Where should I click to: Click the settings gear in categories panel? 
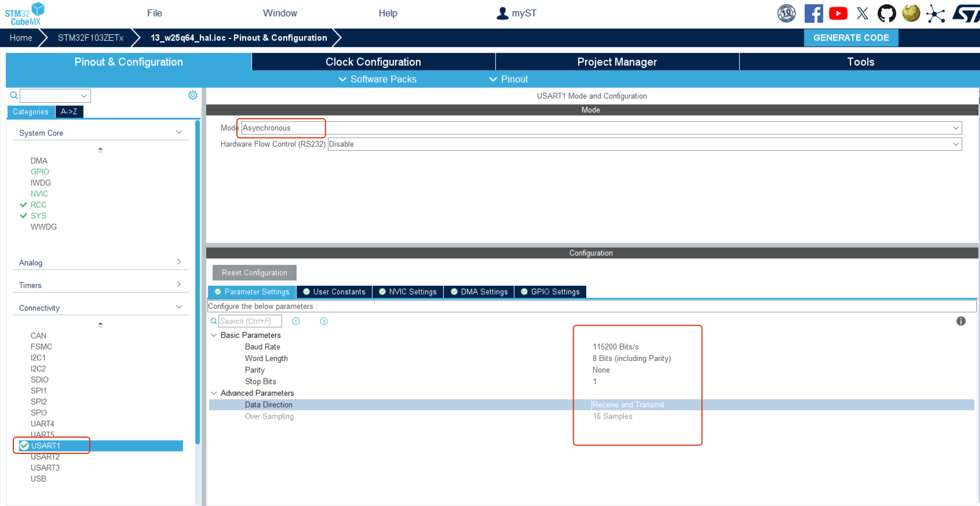[193, 95]
